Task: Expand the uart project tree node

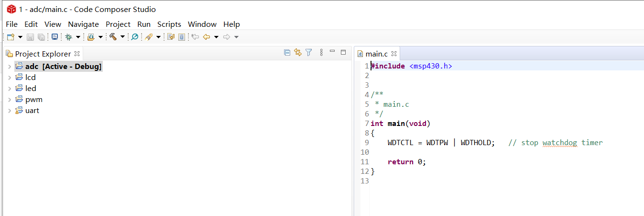Action: click(9, 111)
